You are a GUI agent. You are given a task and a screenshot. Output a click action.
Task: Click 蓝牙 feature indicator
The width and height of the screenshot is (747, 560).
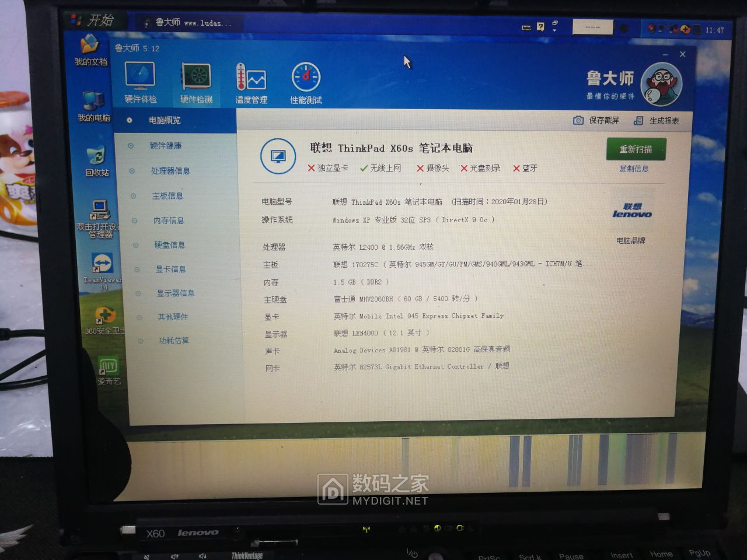[525, 168]
